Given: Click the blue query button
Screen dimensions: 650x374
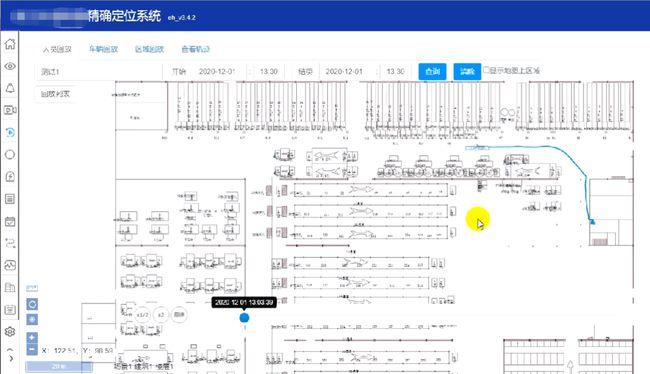Looking at the screenshot, I should coord(432,71).
